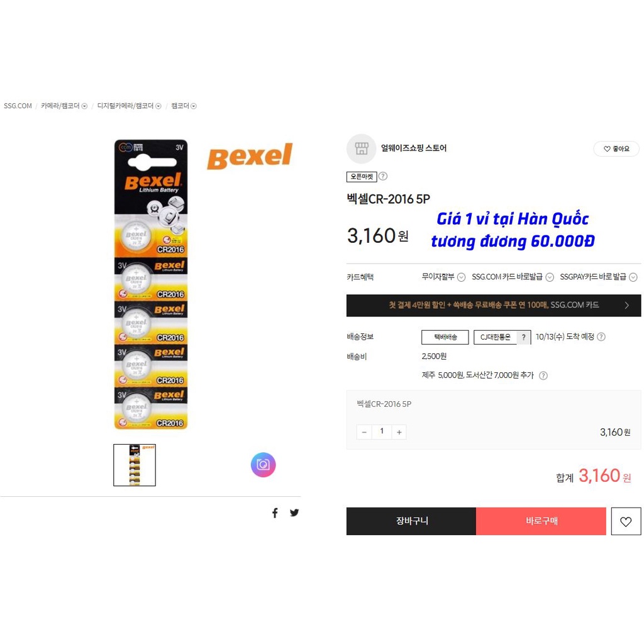The width and height of the screenshot is (644, 644).
Task: Click the help icon next to arrival date
Action: click(601, 337)
